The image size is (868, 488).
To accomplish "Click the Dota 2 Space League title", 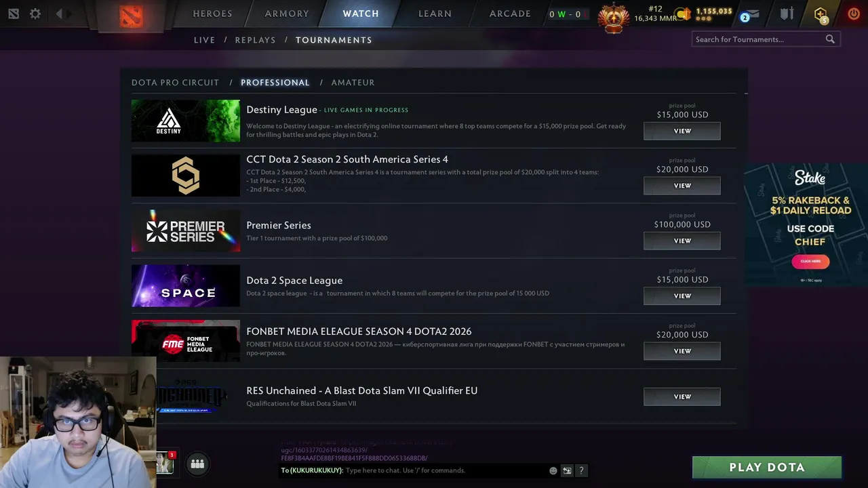I will 294,281.
